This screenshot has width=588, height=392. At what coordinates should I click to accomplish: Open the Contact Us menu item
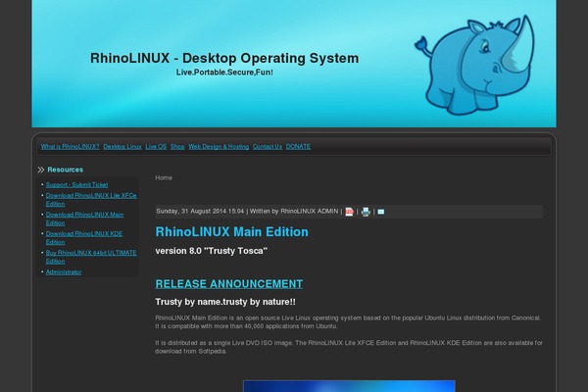268,147
